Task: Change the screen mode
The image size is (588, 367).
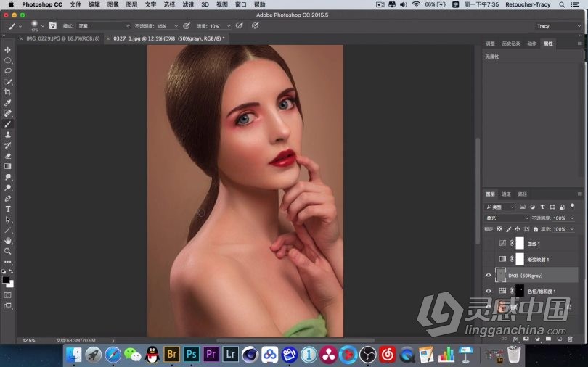Action: click(x=7, y=305)
